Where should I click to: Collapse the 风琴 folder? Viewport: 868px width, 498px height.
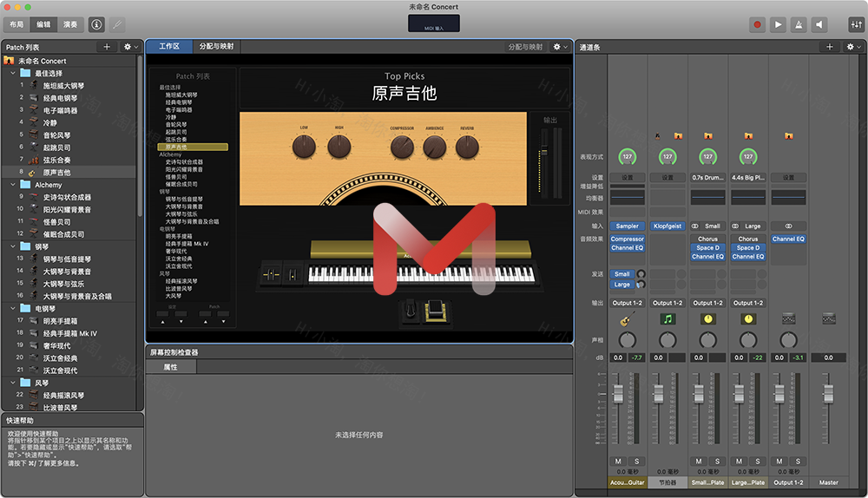pos(13,383)
